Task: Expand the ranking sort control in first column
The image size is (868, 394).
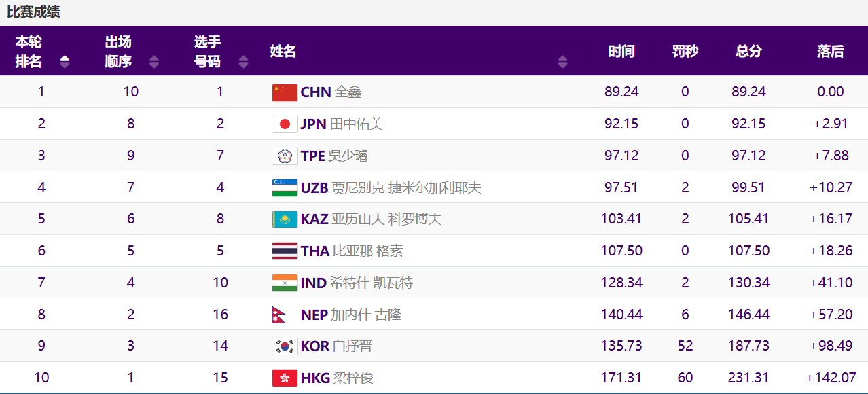Action: click(65, 60)
